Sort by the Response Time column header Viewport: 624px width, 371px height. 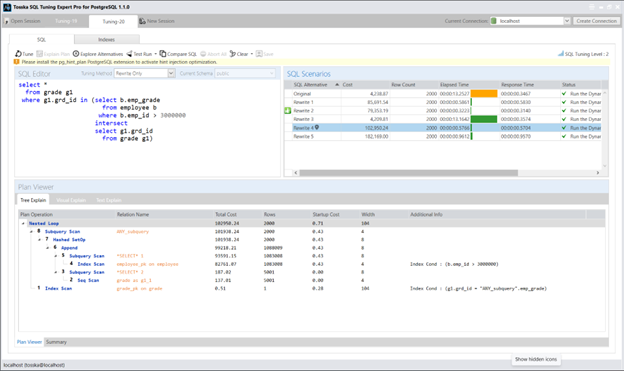click(x=529, y=85)
